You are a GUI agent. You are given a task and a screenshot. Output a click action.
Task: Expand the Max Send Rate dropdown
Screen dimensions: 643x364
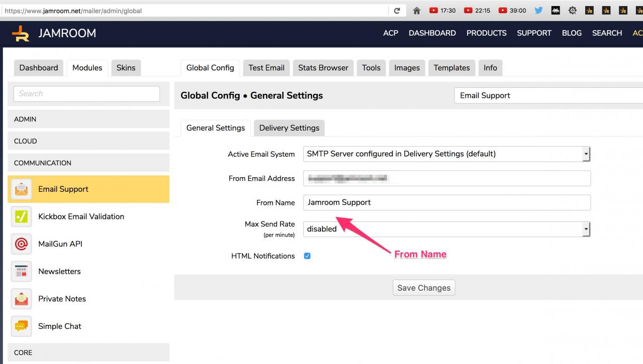447,229
